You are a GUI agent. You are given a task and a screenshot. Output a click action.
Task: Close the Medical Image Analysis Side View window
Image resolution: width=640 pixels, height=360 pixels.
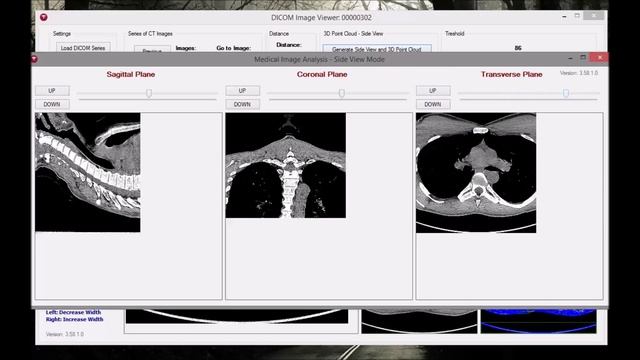tap(600, 58)
